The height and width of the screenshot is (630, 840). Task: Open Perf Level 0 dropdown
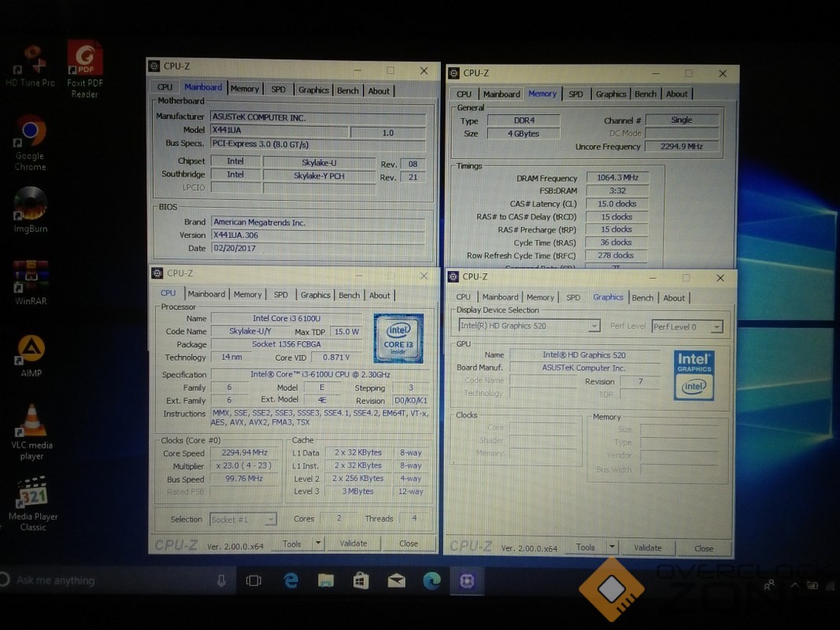[687, 327]
